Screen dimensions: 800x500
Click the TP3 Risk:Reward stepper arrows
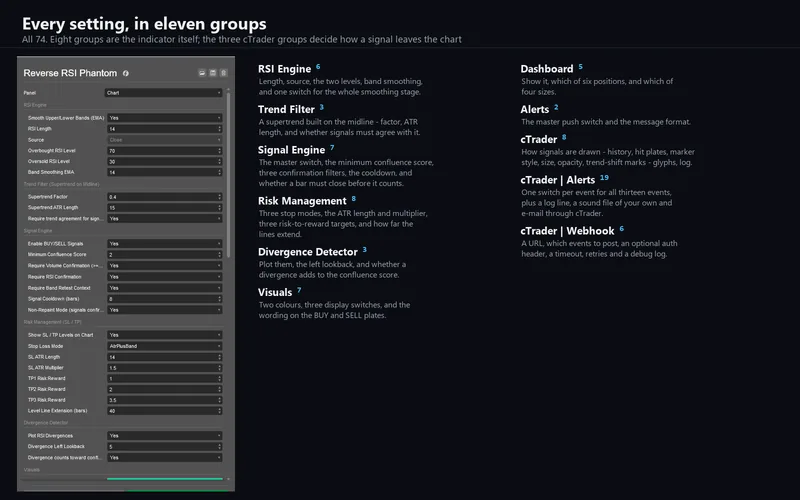tap(219, 400)
